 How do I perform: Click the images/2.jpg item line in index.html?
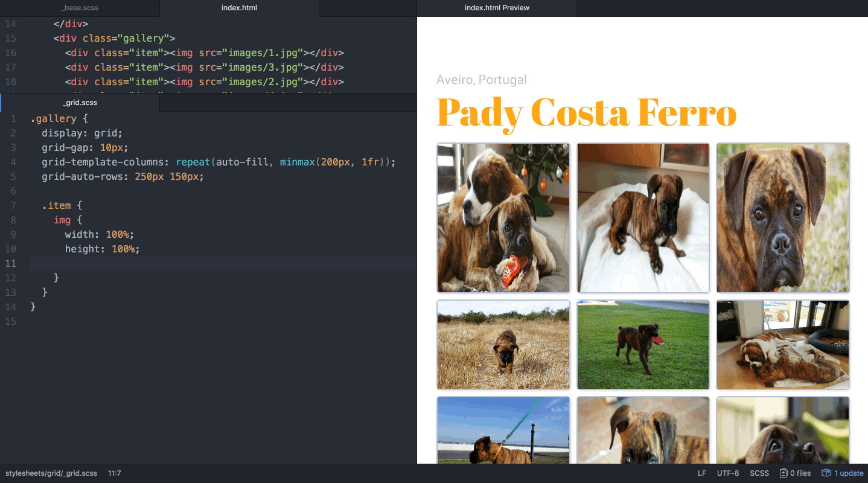[205, 82]
